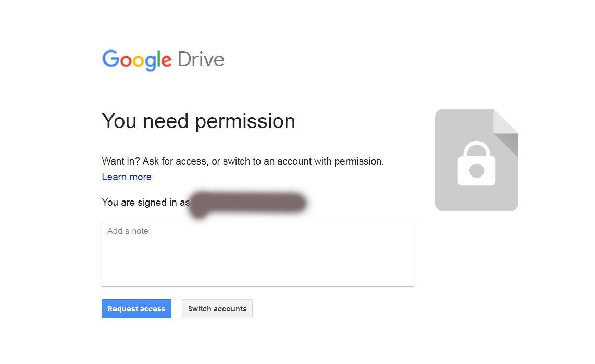The image size is (595, 364).
Task: Click the "You are signed in as" text
Action: tap(145, 203)
